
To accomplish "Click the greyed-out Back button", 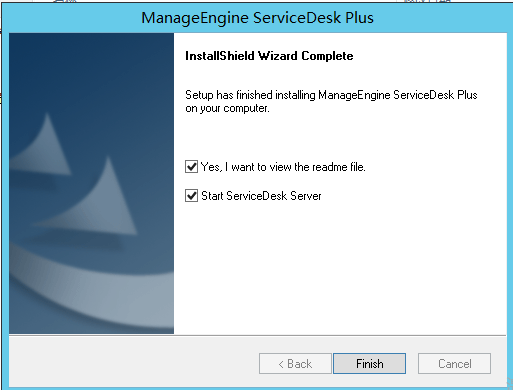I will tap(295, 363).
